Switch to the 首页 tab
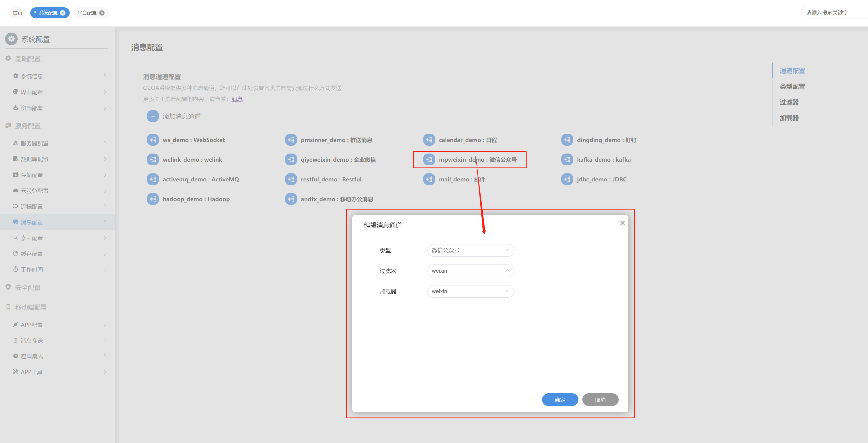868x443 pixels. 18,13
